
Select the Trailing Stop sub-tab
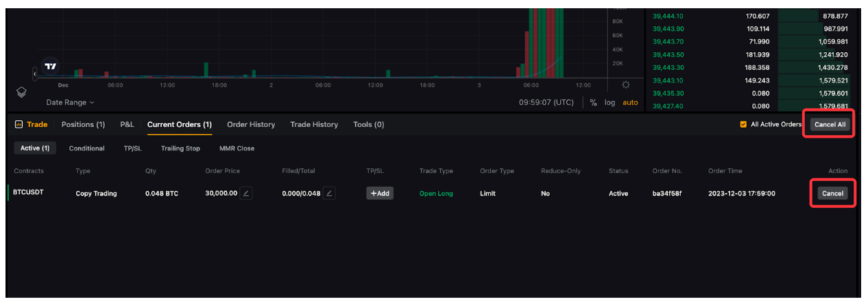pos(180,148)
